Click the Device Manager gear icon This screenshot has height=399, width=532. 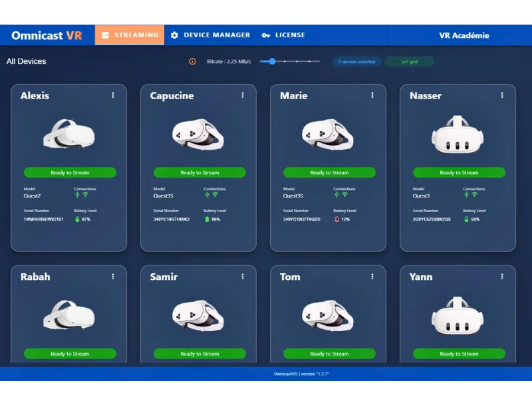coord(174,35)
